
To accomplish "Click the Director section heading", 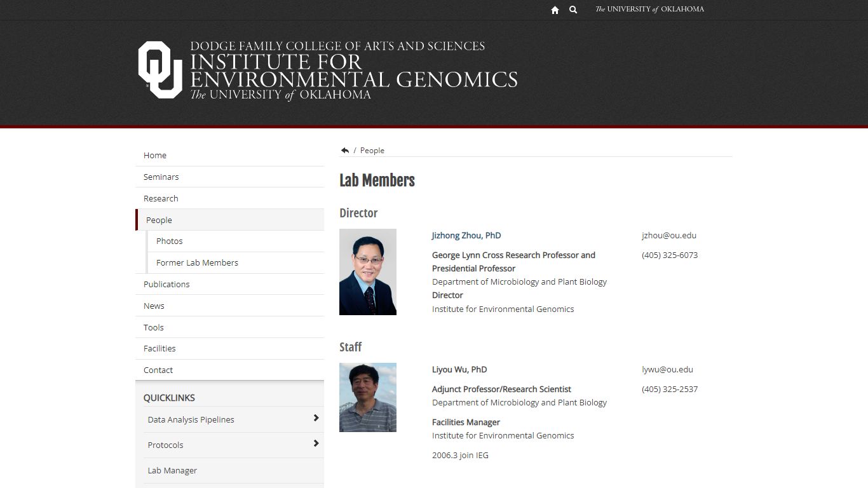I will coord(358,213).
